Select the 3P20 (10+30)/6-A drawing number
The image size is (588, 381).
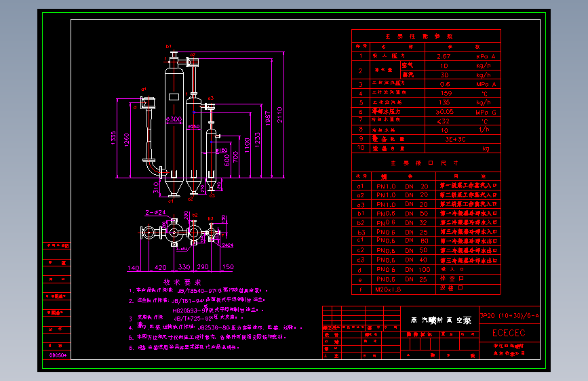coord(509,316)
